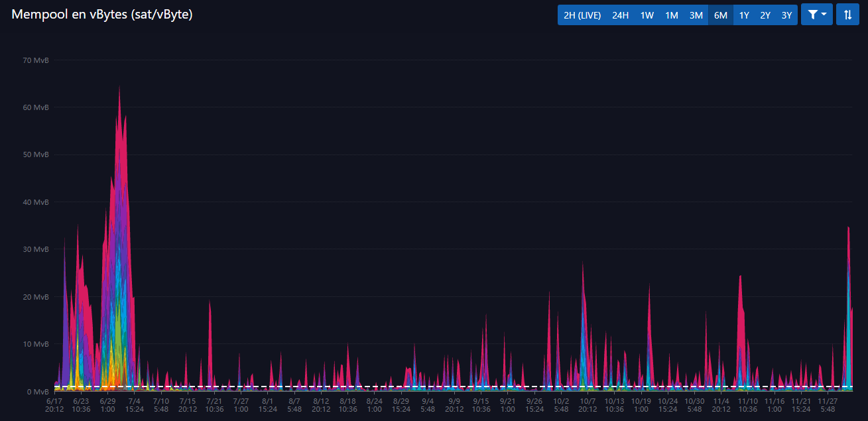
Task: Click the Mempool en vBytes title
Action: pyautogui.click(x=101, y=15)
